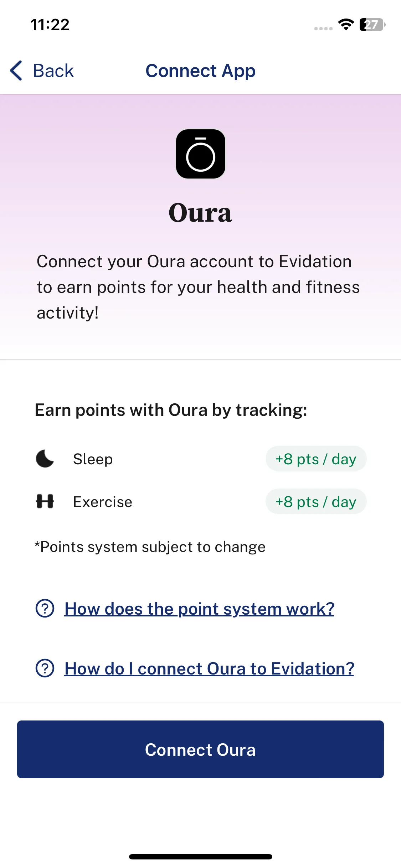Viewport: 401px width, 868px height.
Task: Tap the Wi-Fi status icon
Action: tap(346, 24)
